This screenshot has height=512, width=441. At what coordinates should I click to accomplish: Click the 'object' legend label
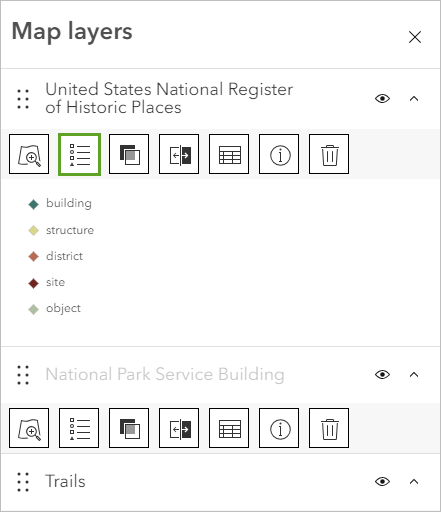pyautogui.click(x=63, y=309)
